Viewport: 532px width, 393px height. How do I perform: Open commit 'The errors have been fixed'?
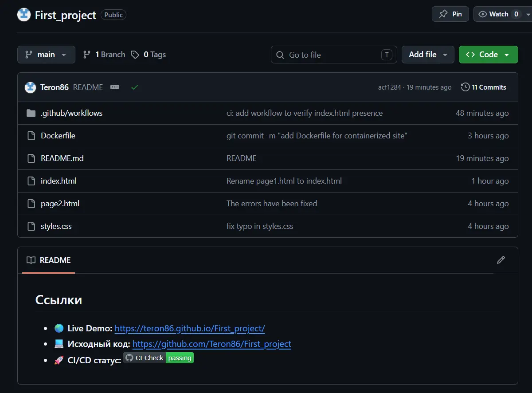coord(272,204)
